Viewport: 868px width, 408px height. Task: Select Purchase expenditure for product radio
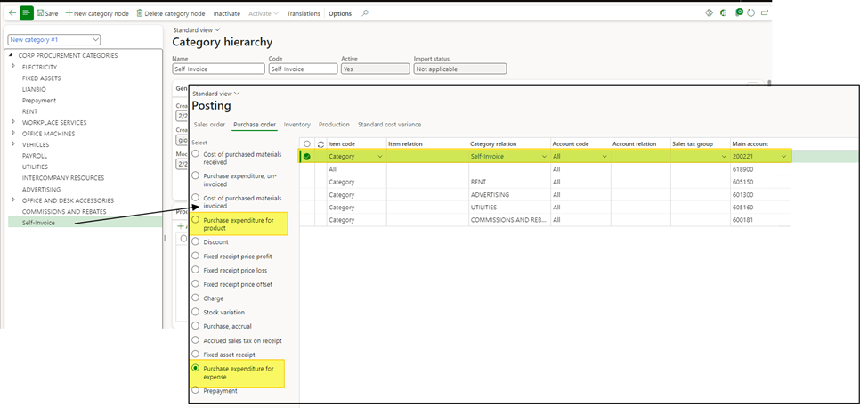[x=196, y=219]
